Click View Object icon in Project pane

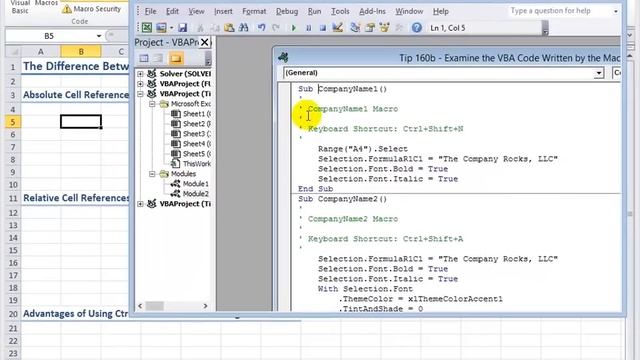pos(158,58)
